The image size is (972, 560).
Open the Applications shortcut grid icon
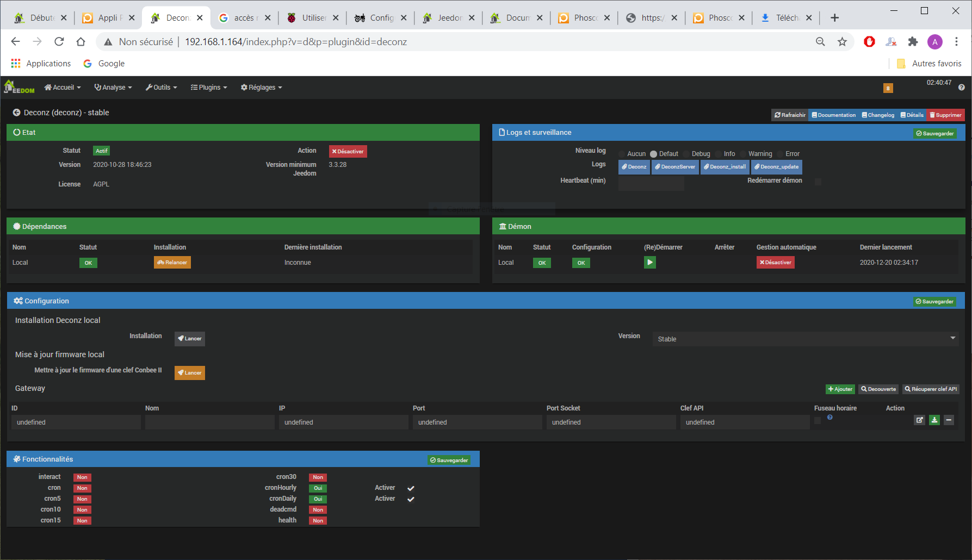[x=16, y=64]
